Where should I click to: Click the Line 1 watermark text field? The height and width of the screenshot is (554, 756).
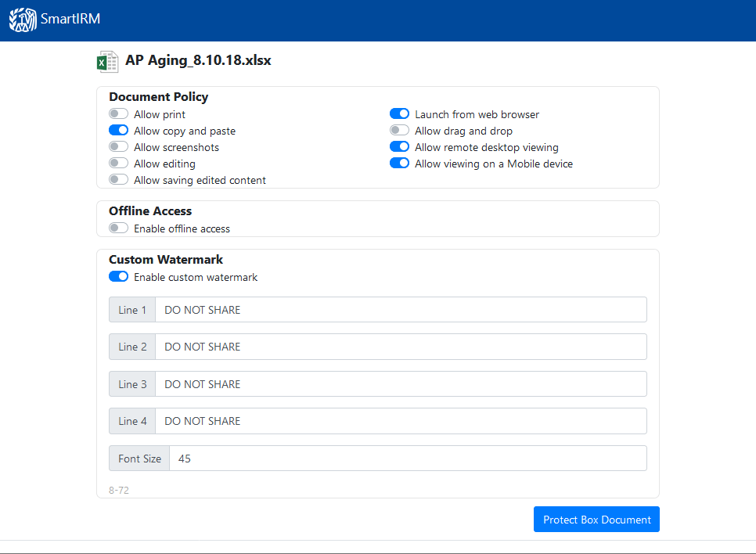coord(401,310)
